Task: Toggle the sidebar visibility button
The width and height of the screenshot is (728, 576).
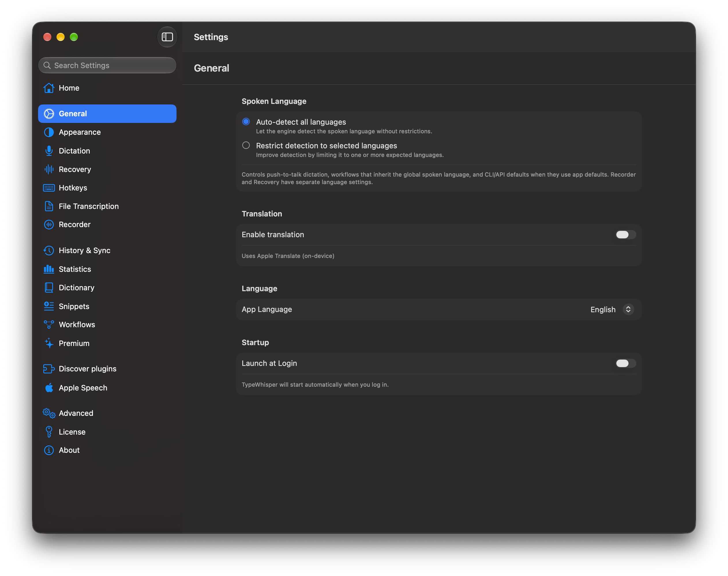Action: [167, 37]
